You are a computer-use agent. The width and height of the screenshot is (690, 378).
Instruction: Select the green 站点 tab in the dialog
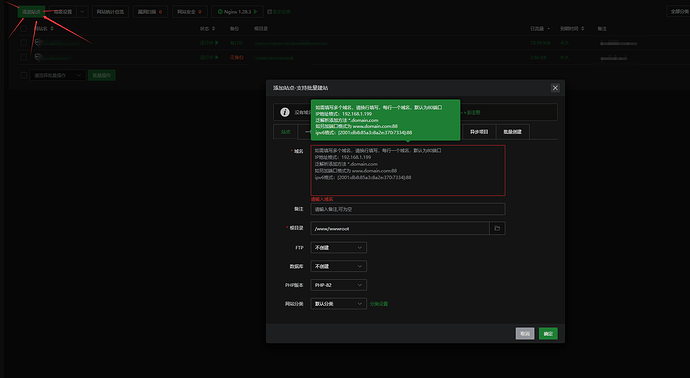(x=286, y=132)
